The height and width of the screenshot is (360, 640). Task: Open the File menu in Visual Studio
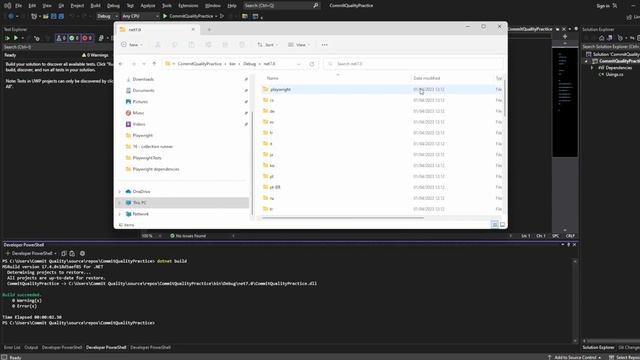18,6
